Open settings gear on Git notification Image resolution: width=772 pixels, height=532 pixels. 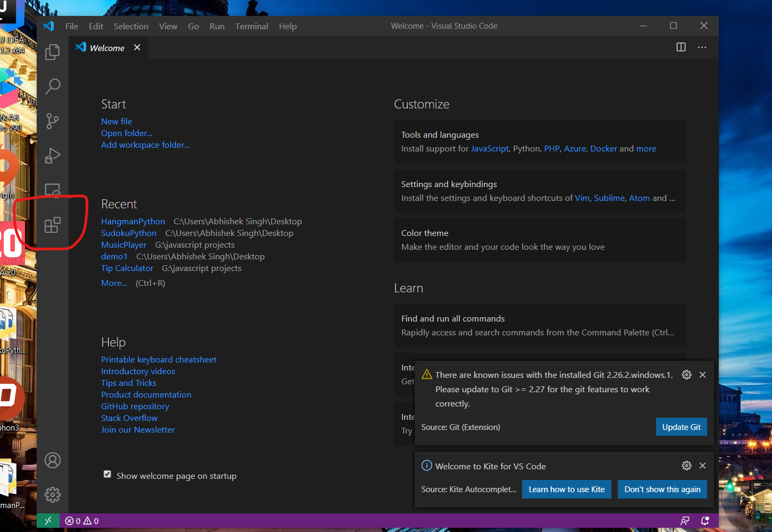(686, 375)
